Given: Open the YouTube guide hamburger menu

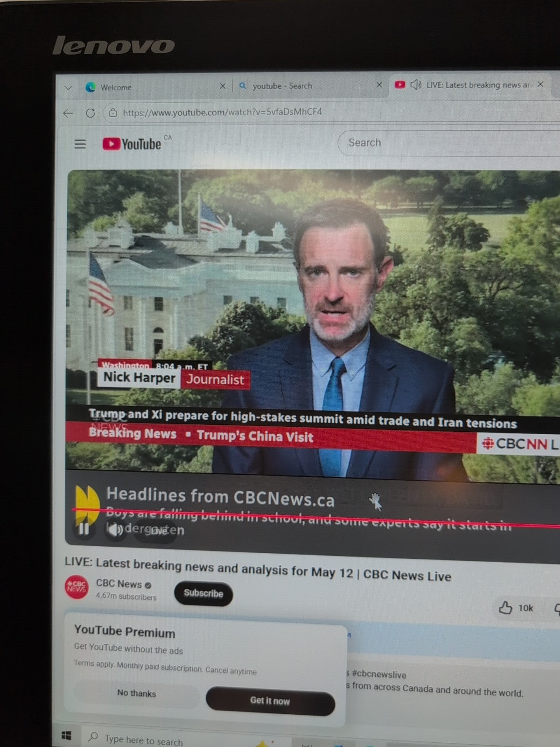Looking at the screenshot, I should tap(80, 144).
